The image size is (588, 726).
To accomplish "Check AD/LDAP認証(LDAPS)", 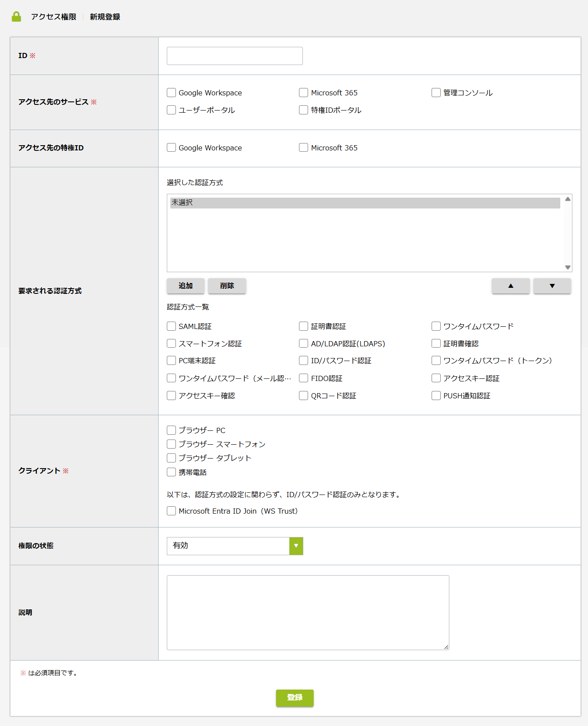I will [x=304, y=344].
